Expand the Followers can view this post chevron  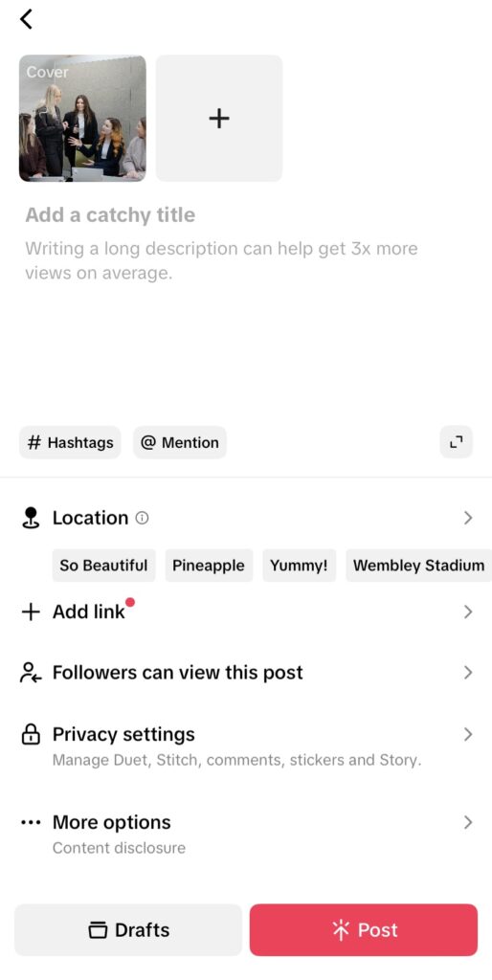pyautogui.click(x=468, y=673)
